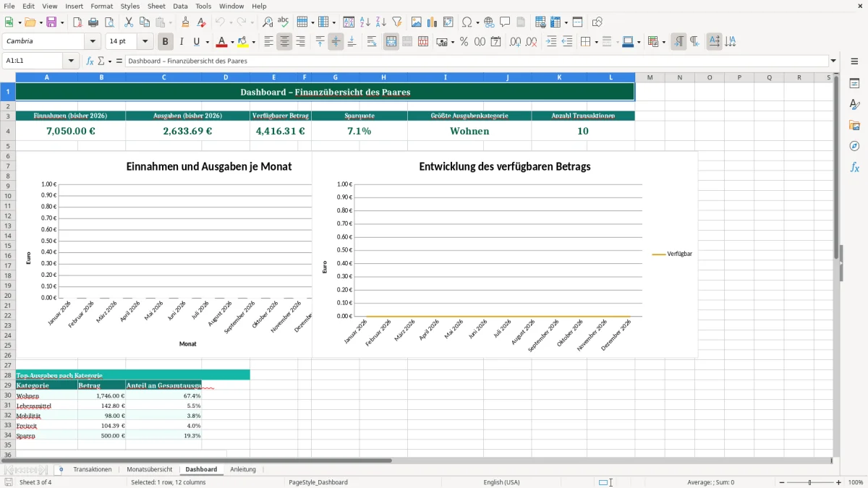Click the formula input line
Screen dimensions: 868x488
[477, 61]
